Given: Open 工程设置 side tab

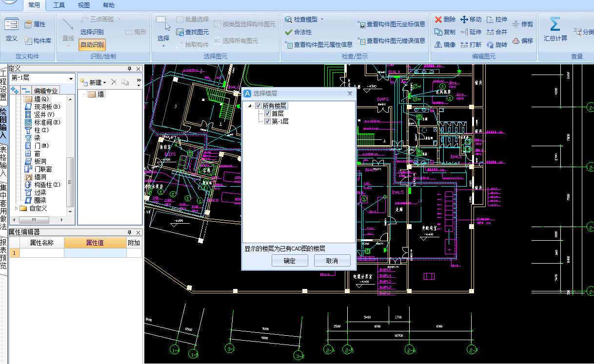Looking at the screenshot, I should click(x=3, y=84).
